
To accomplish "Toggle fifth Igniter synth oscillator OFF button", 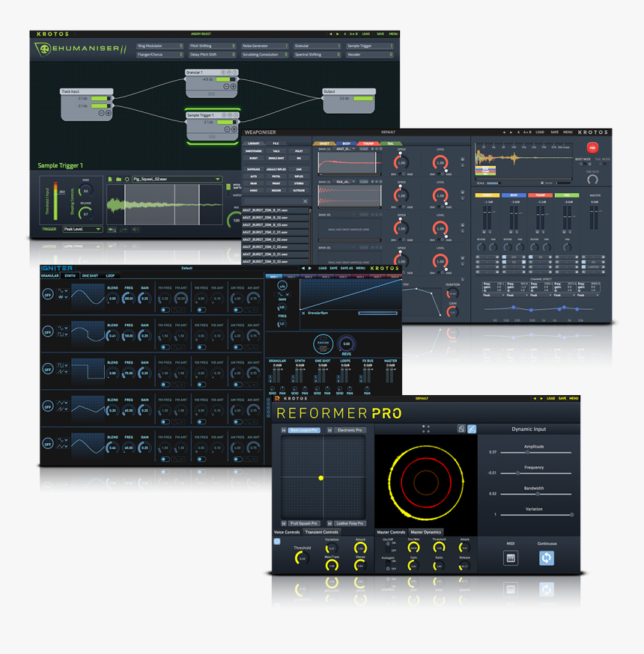I will point(48,444).
